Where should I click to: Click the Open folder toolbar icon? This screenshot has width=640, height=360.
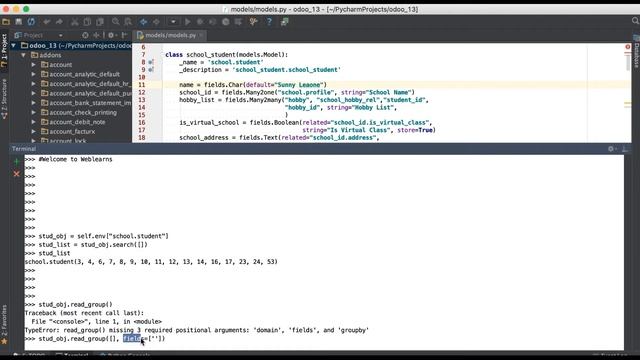6,22
